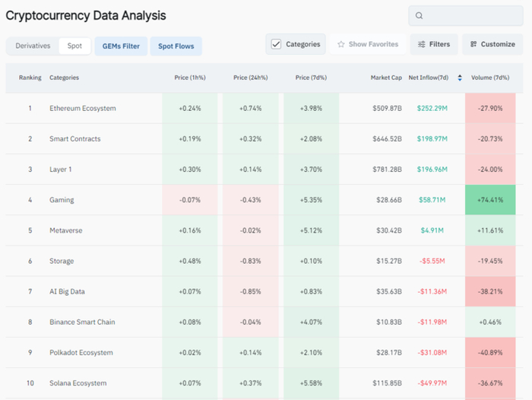Image resolution: width=532 pixels, height=400 pixels.
Task: Focus the search input field
Action: click(x=471, y=16)
